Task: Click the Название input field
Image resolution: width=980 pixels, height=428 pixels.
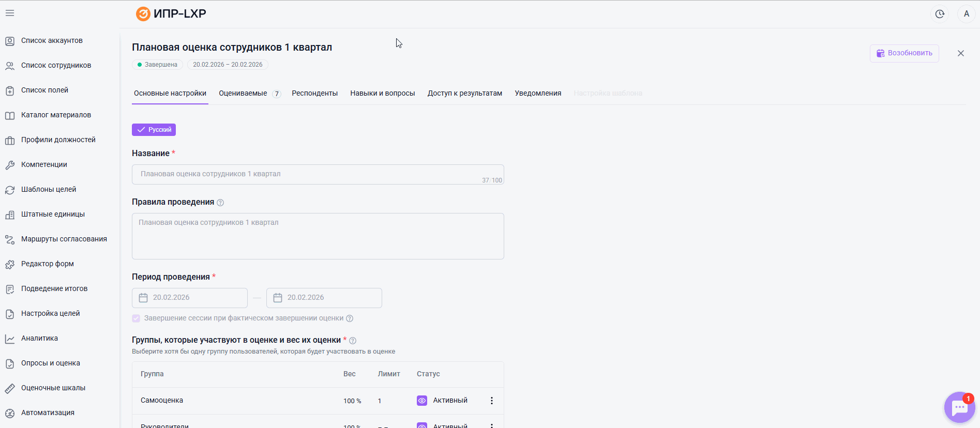Action: click(x=310, y=174)
